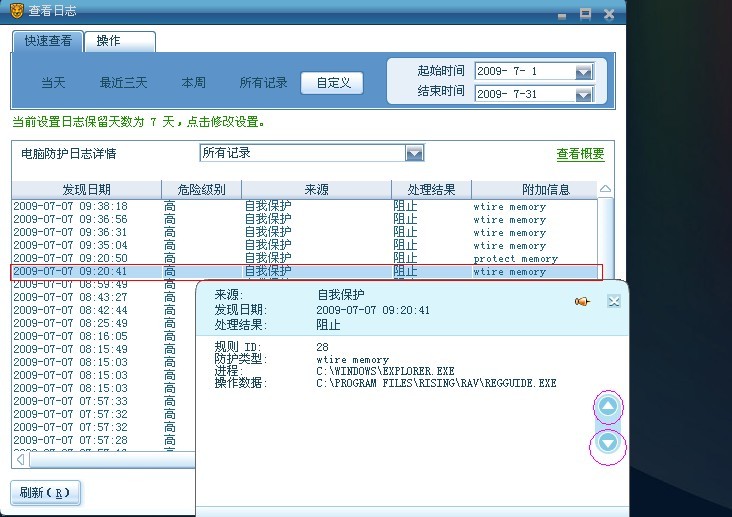The width and height of the screenshot is (732, 517).
Task: Click the 'protect memory' additional info cell
Action: pyautogui.click(x=515, y=259)
